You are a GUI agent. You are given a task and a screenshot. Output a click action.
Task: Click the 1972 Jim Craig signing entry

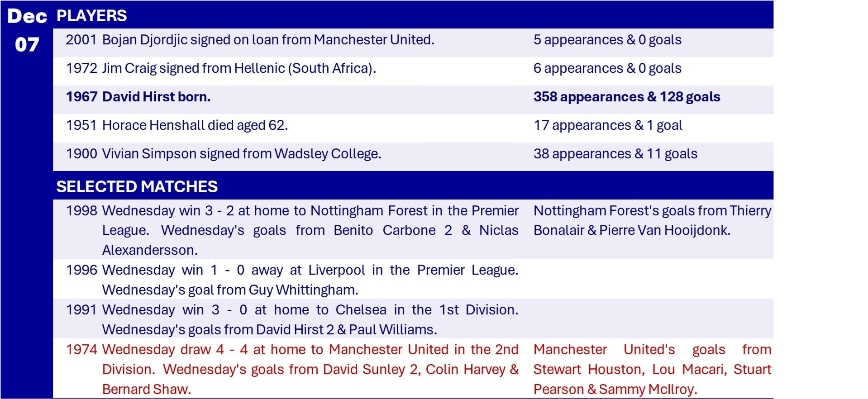coord(221,68)
